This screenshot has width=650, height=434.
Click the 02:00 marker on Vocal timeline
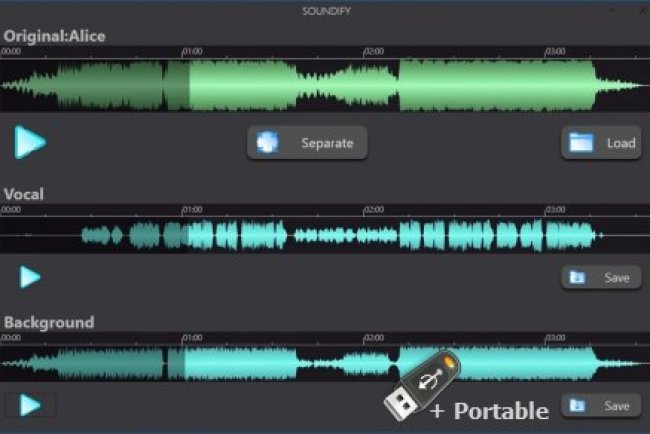click(374, 210)
